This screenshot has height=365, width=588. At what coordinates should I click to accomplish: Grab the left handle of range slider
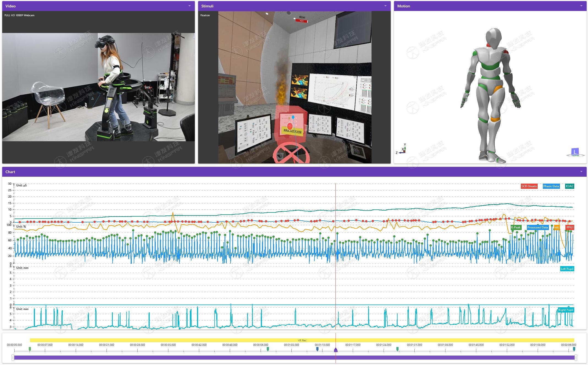coord(13,357)
